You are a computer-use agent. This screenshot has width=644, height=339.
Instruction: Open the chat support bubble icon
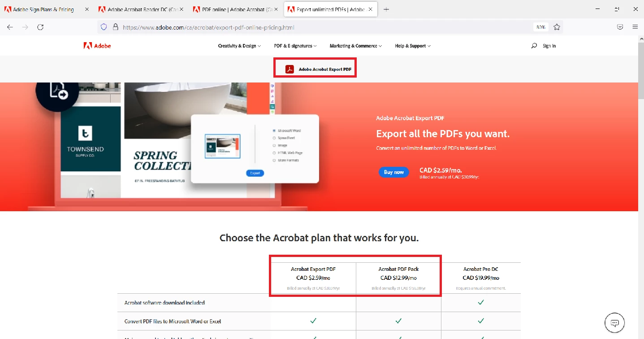pyautogui.click(x=615, y=323)
